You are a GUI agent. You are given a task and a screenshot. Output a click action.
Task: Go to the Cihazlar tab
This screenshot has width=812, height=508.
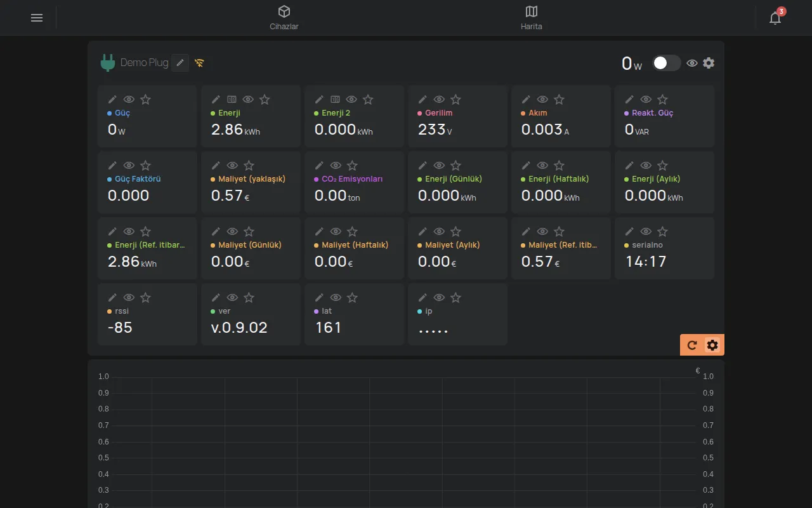(284, 18)
